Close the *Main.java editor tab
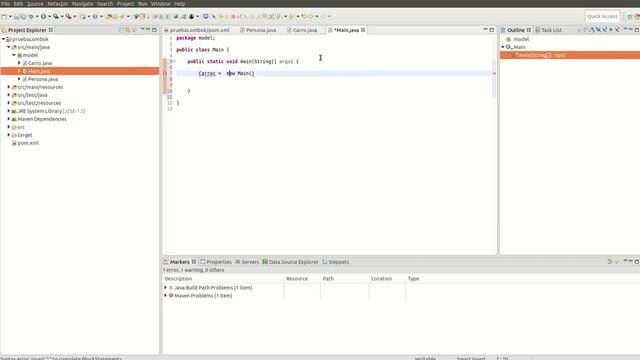The image size is (640, 360). pyautogui.click(x=363, y=30)
